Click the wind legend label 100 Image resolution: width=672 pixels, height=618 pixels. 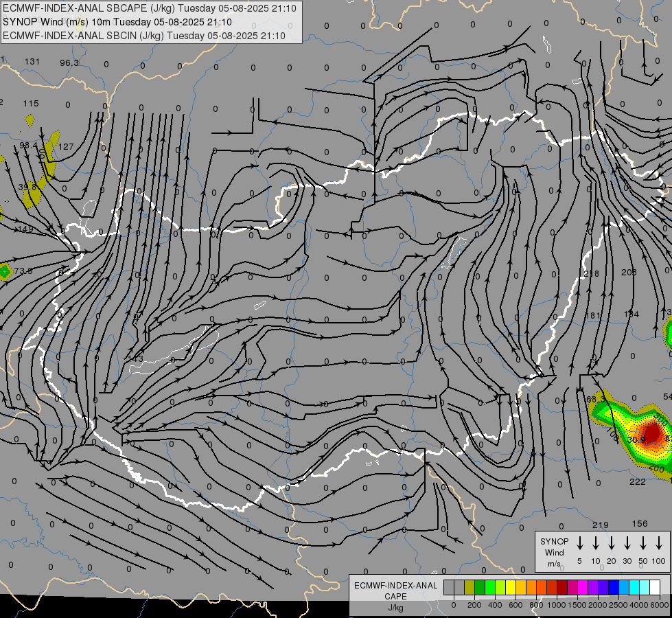tap(659, 561)
